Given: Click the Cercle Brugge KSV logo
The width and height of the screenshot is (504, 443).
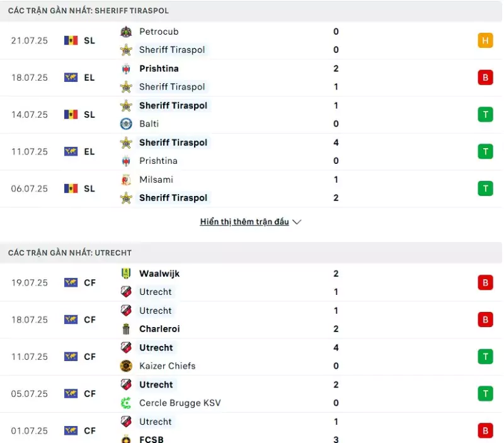Looking at the screenshot, I should [126, 403].
